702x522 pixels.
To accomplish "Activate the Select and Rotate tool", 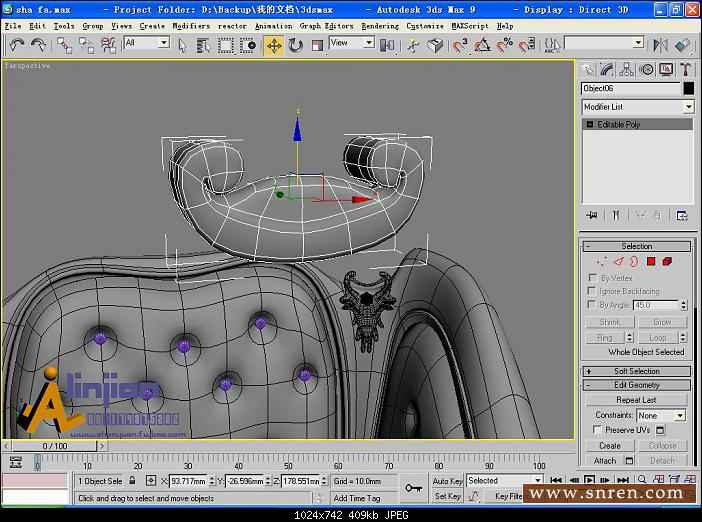I will pos(295,46).
